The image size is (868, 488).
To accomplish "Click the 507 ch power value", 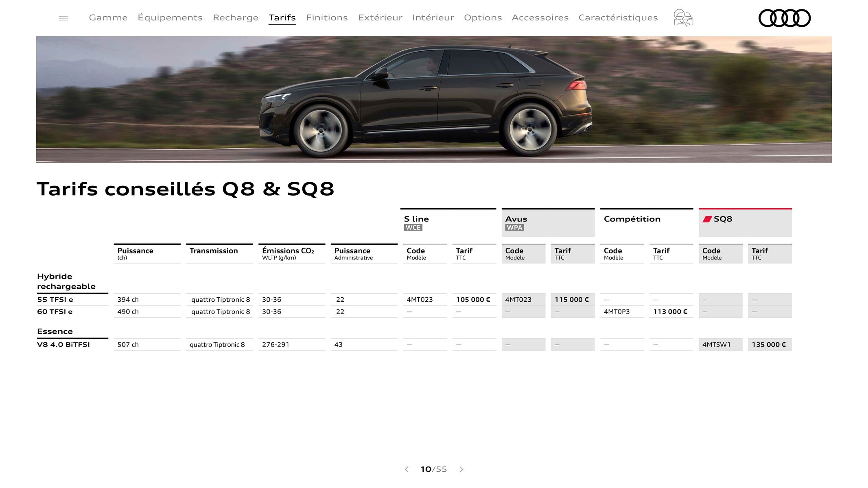I will 128,344.
